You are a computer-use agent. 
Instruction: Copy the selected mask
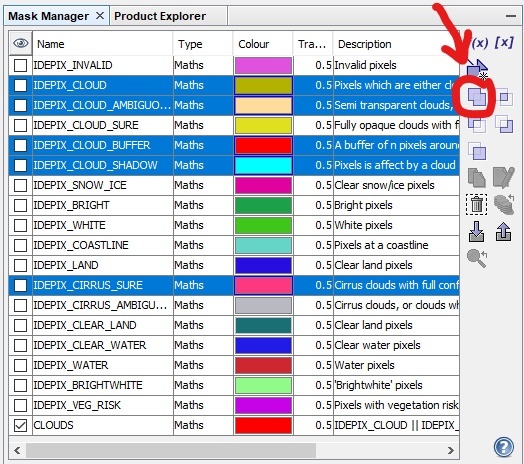tap(477, 178)
